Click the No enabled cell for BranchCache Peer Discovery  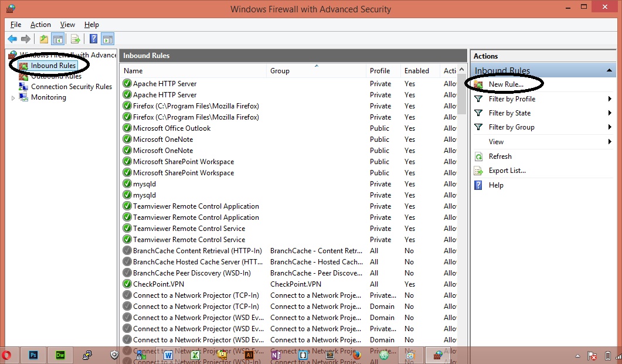click(x=409, y=273)
